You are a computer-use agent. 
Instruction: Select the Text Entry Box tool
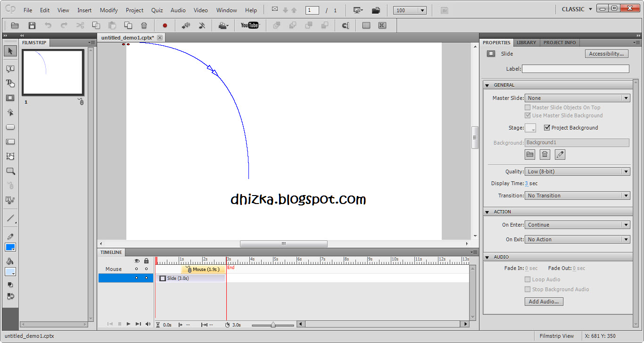(x=10, y=142)
